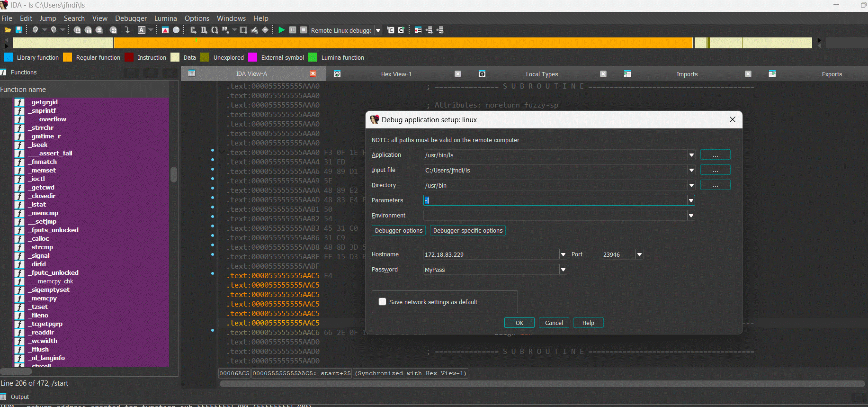Click the Save database floppy icon

(19, 30)
